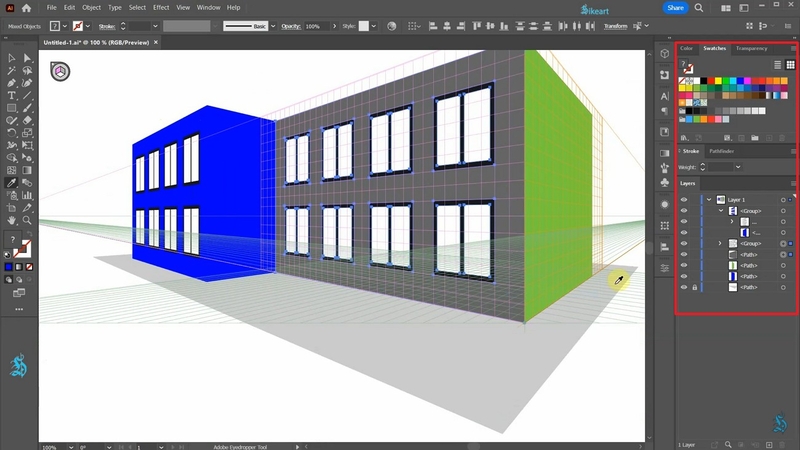
Task: Open the Basic brush definition dropdown
Action: click(x=273, y=26)
